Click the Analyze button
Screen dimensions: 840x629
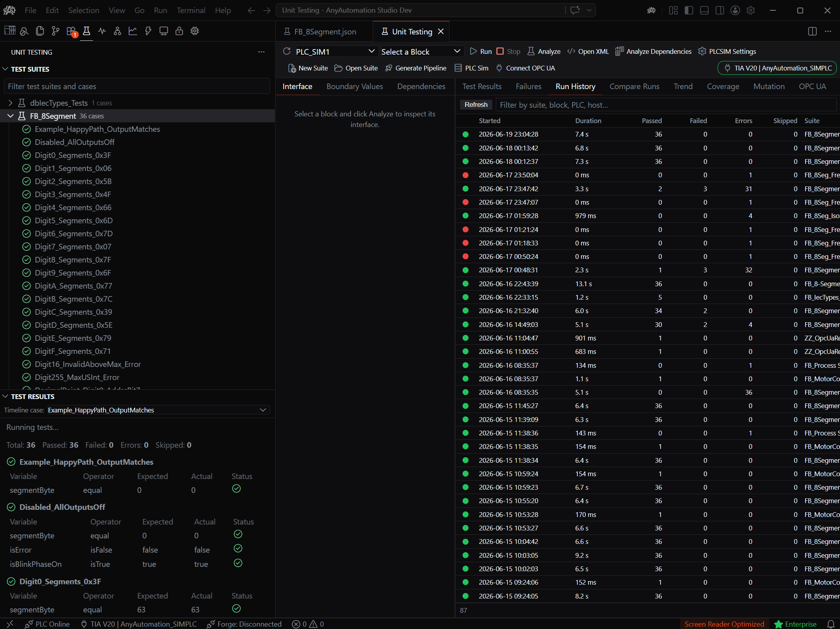coord(544,51)
